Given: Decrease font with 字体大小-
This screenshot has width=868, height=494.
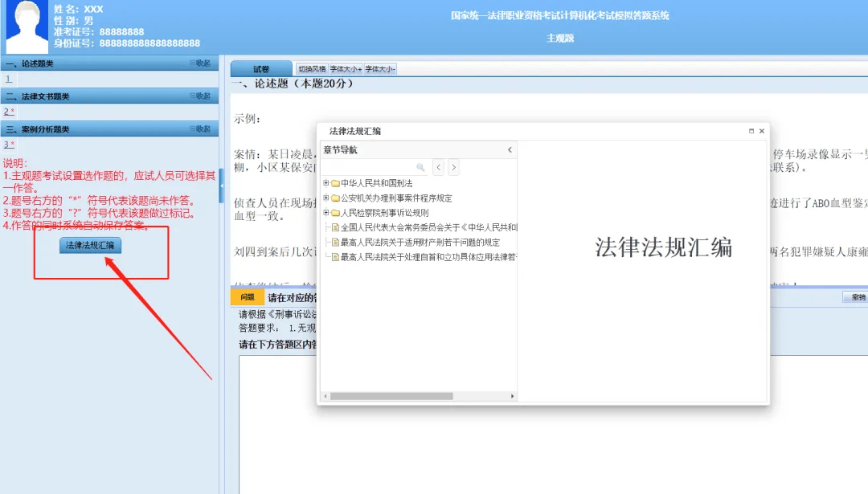Looking at the screenshot, I should [379, 69].
